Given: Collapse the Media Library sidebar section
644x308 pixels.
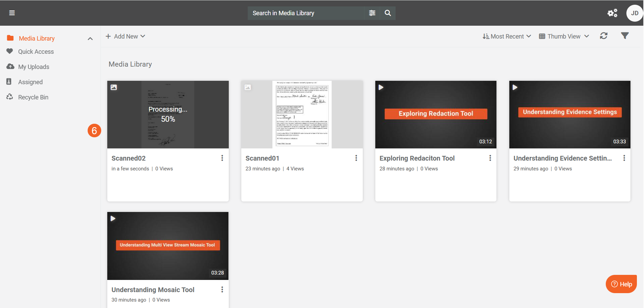Looking at the screenshot, I should pos(90,39).
